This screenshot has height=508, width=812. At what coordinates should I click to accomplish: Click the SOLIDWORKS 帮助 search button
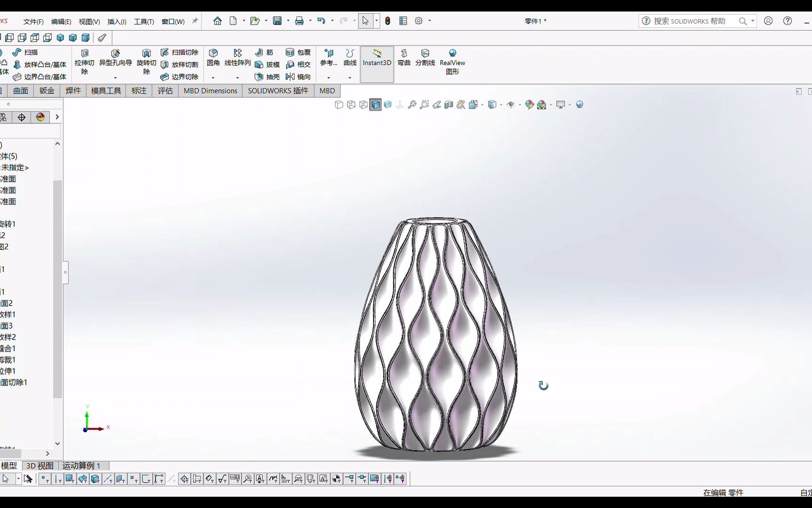pyautogui.click(x=742, y=21)
